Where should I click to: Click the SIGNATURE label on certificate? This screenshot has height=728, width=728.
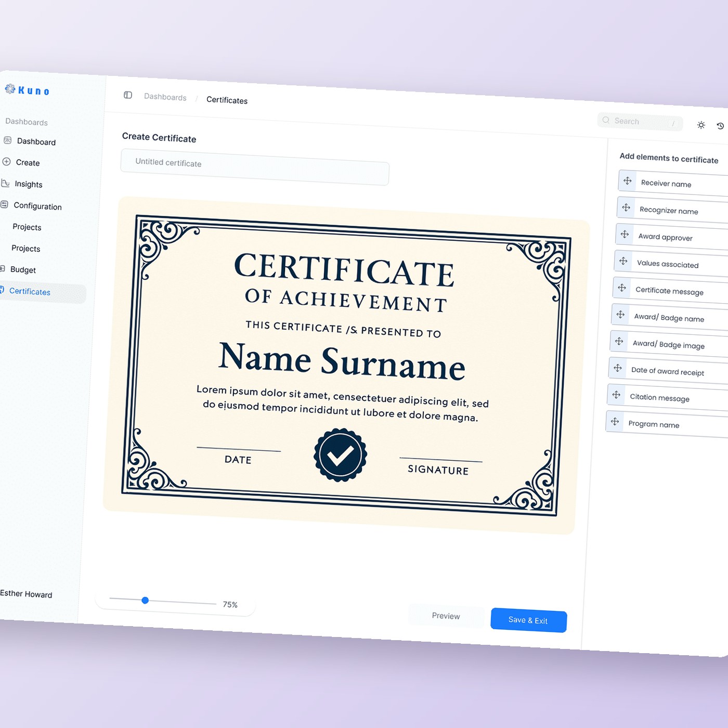[438, 470]
